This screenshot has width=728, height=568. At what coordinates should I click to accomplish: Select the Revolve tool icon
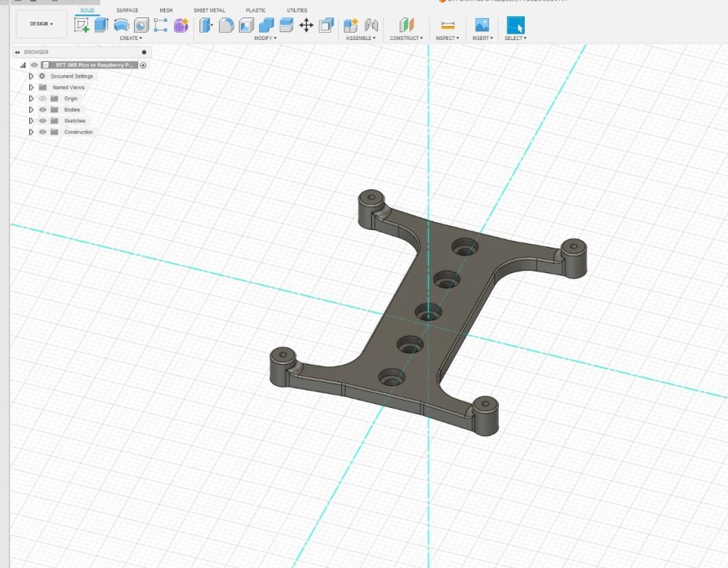[x=121, y=25]
